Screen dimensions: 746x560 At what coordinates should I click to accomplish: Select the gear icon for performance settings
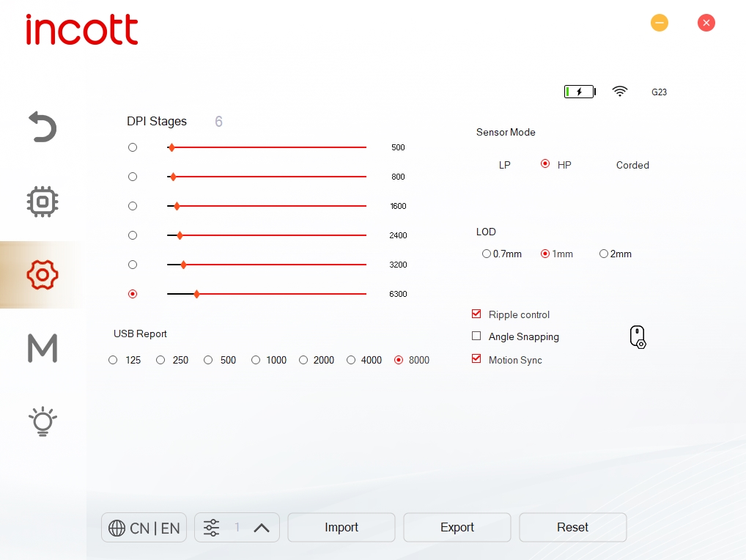click(42, 275)
